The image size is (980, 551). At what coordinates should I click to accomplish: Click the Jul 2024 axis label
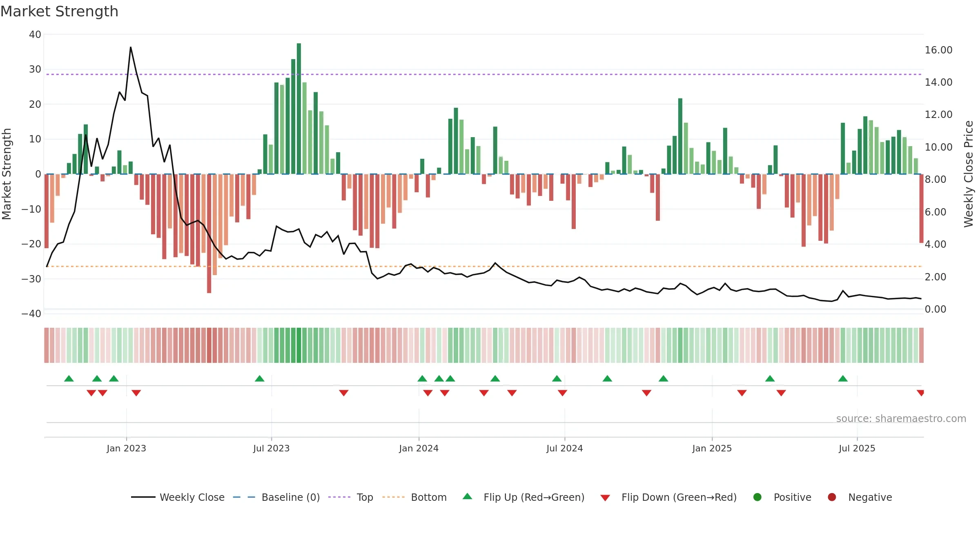coord(565,448)
